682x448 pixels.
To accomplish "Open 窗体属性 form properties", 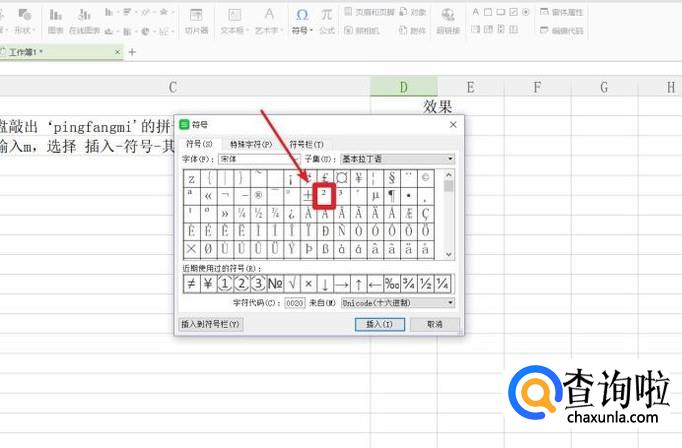I will (x=562, y=12).
